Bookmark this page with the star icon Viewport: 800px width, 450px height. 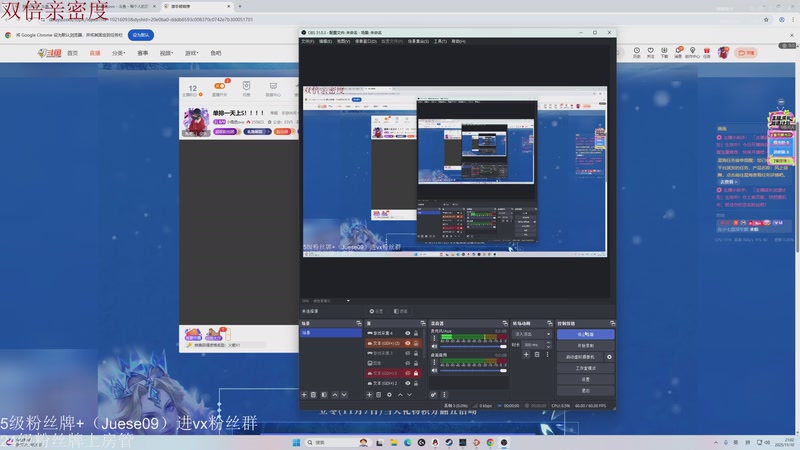click(x=766, y=19)
